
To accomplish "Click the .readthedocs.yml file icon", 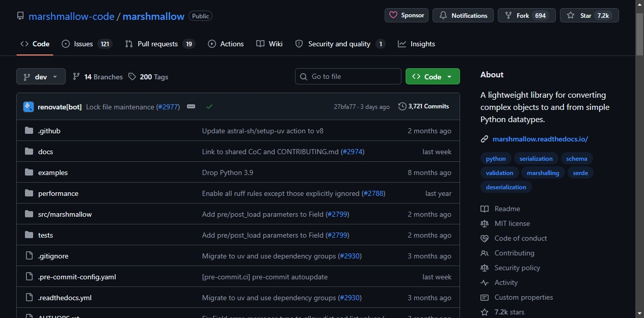I will click(29, 298).
